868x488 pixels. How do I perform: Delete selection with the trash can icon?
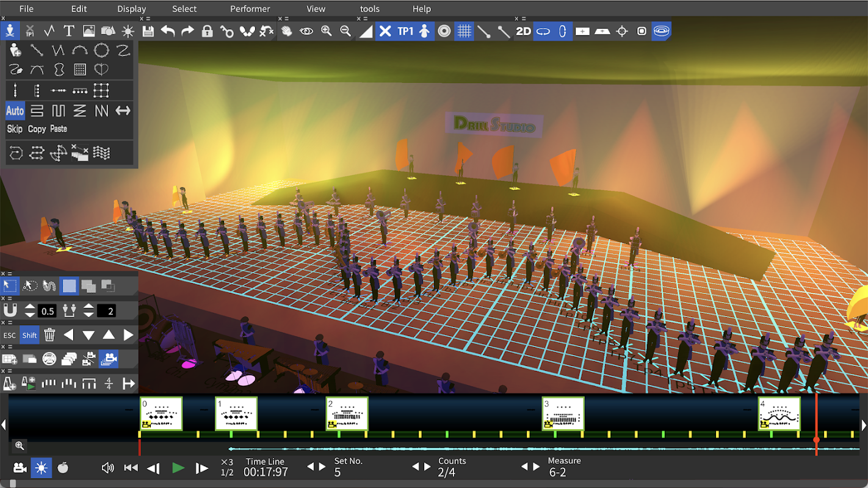pos(49,335)
